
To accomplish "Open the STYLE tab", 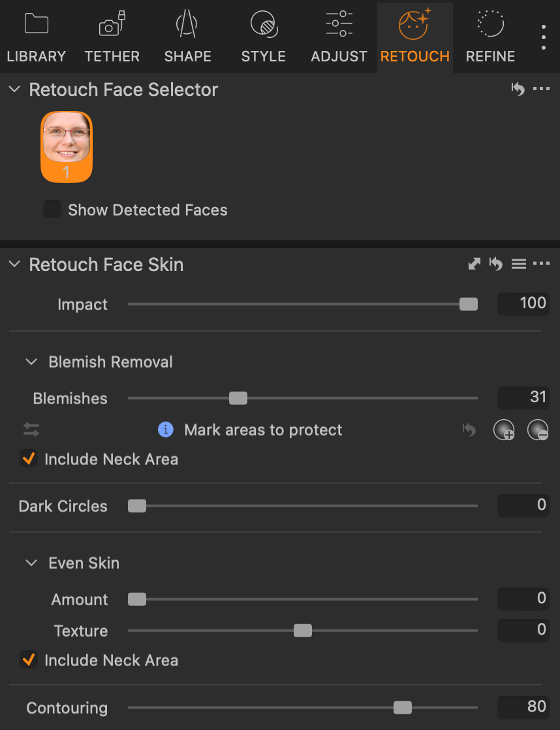I will pos(263,37).
